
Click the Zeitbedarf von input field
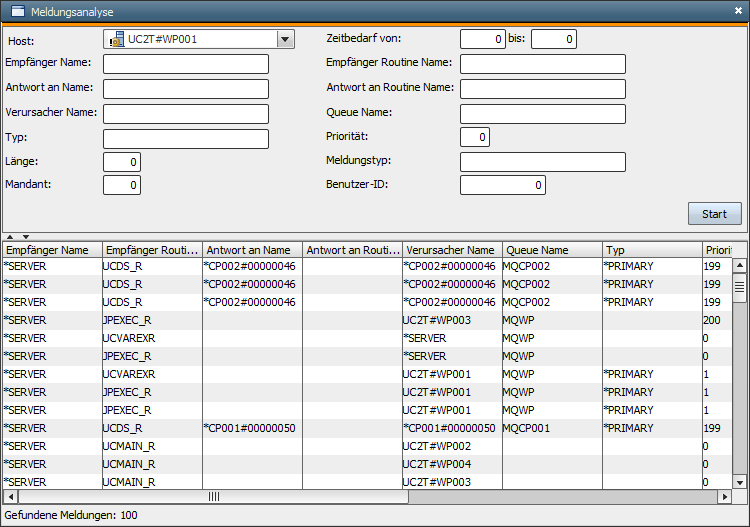pyautogui.click(x=483, y=39)
